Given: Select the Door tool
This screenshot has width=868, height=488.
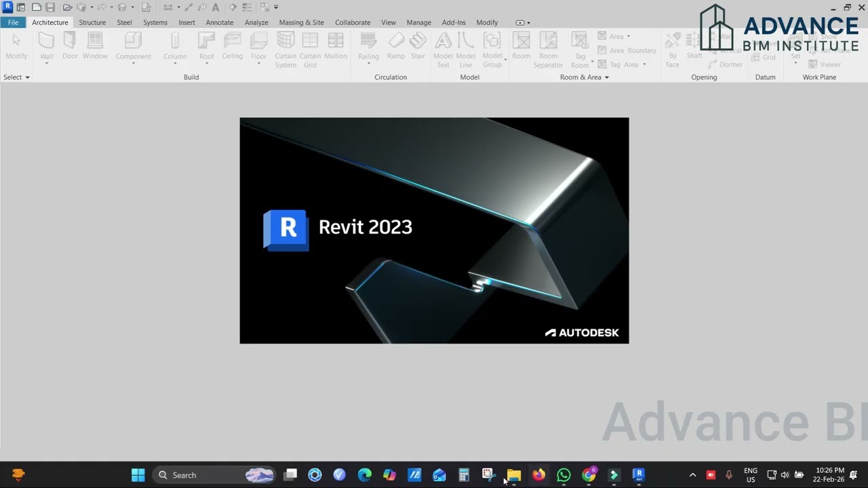Looking at the screenshot, I should pyautogui.click(x=70, y=46).
